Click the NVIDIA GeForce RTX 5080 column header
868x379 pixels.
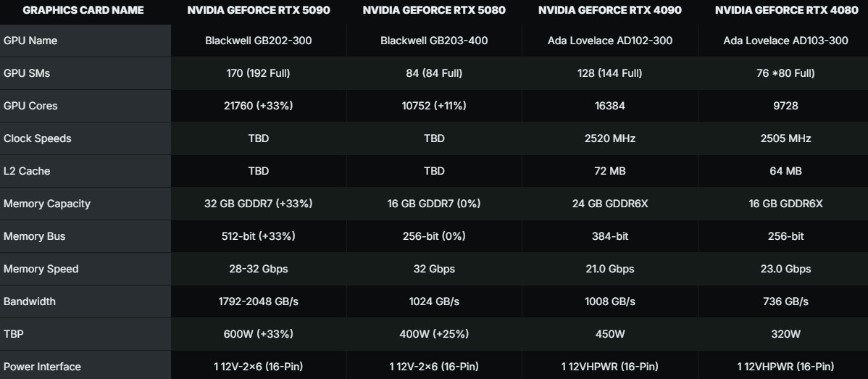pos(434,10)
